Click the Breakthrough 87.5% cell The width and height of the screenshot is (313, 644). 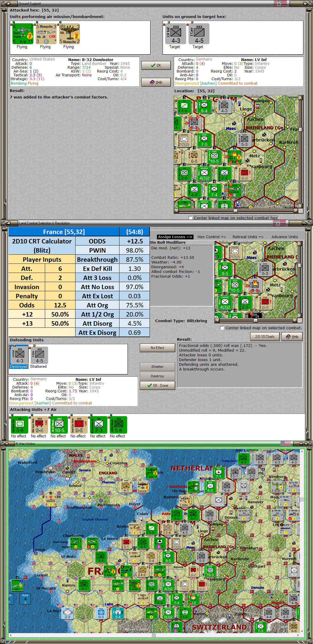coord(135,260)
